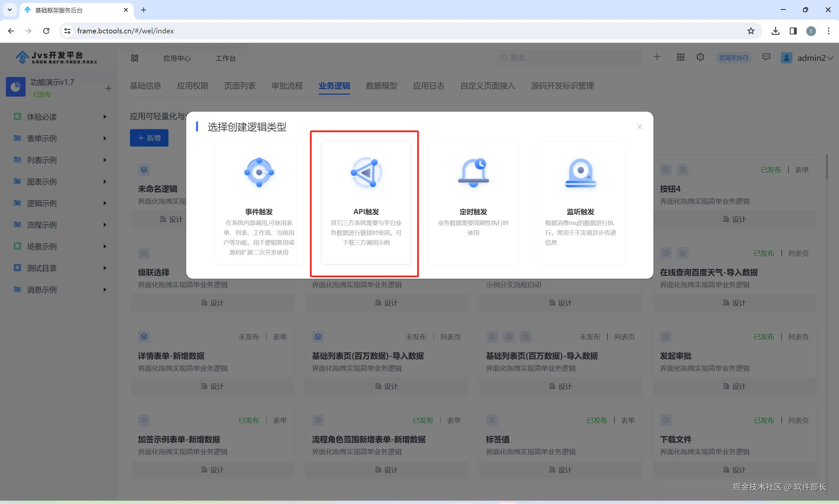Viewport: 839px width, 504px height.
Task: Close the logic type dialog
Action: click(x=639, y=127)
